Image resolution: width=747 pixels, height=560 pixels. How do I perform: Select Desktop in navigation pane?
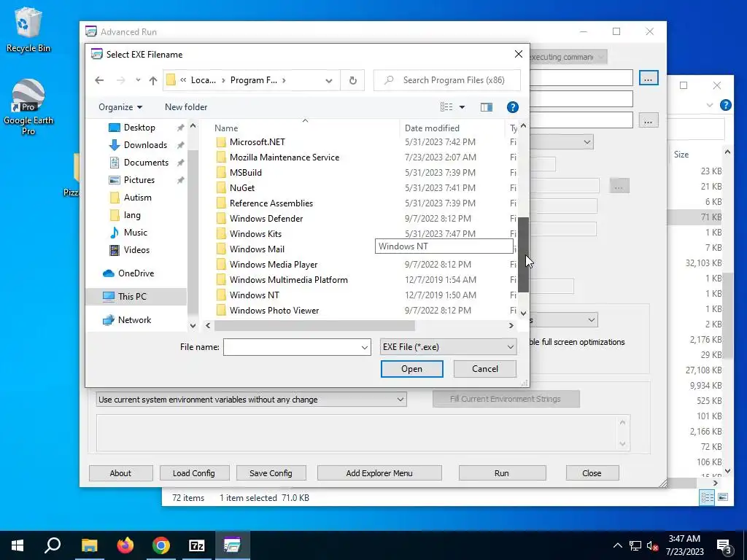139,128
